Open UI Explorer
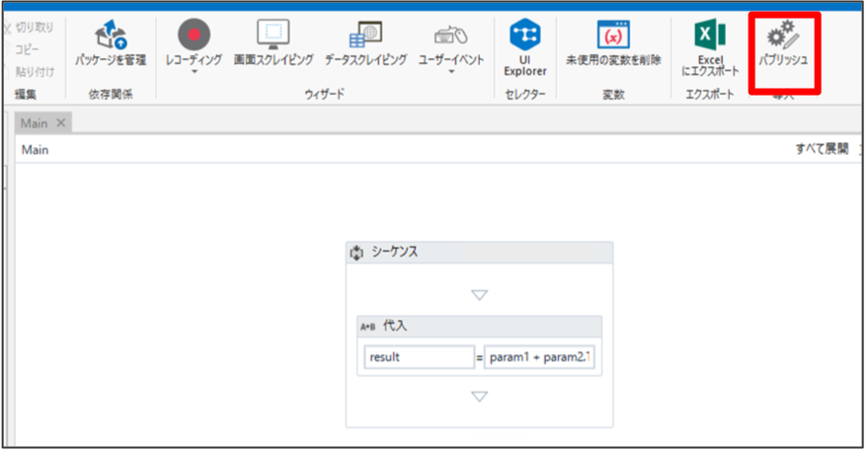Image resolution: width=868 pixels, height=452 pixels. [x=524, y=47]
